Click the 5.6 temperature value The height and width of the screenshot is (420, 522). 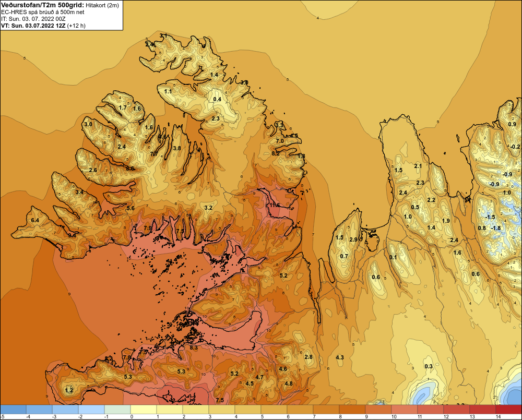130,208
